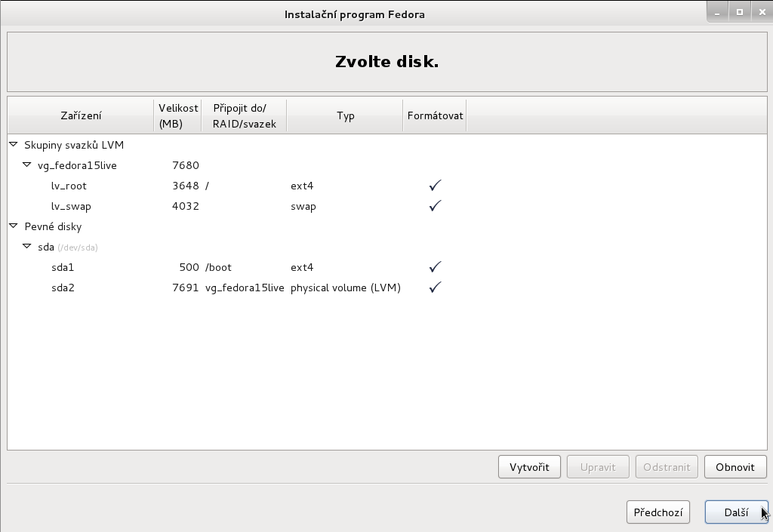Select the lv_root logical volume row
This screenshot has width=773, height=532.
point(69,186)
